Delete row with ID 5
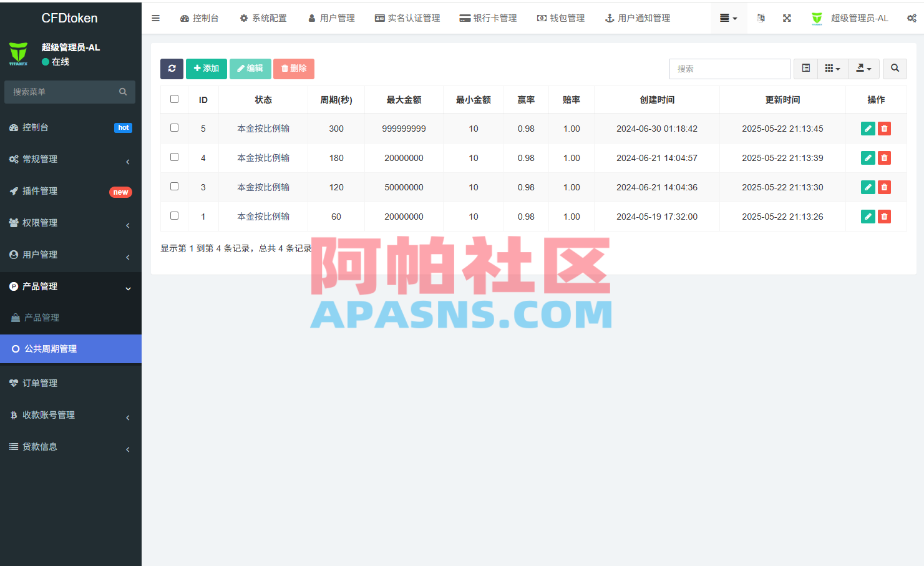 [884, 129]
